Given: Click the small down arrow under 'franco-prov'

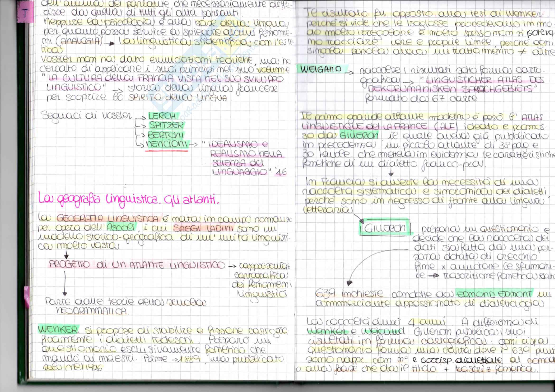Looking at the screenshot, I should [x=391, y=173].
